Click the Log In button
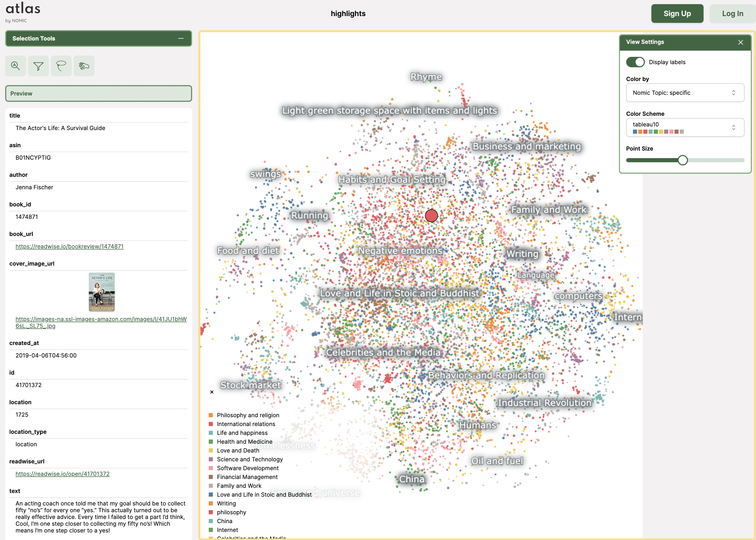 [x=732, y=14]
